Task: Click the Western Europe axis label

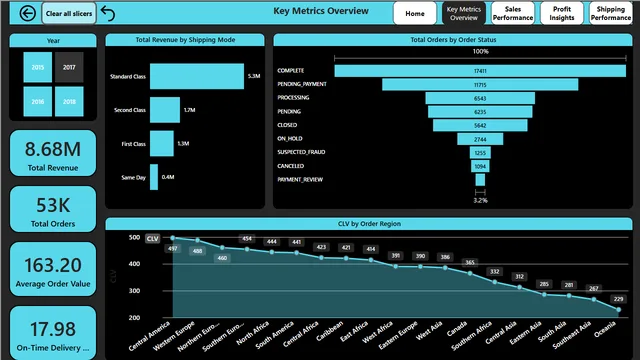Action: coord(175,336)
